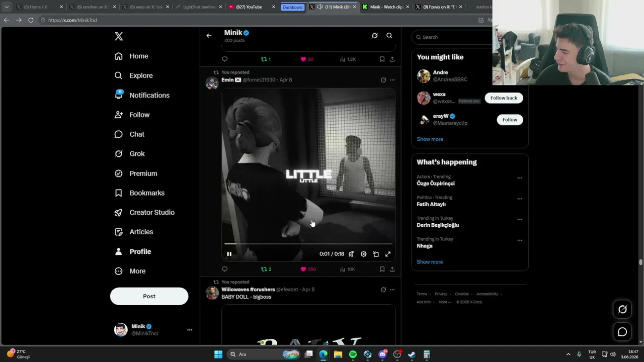Expand the More sidebar menu

(130, 271)
